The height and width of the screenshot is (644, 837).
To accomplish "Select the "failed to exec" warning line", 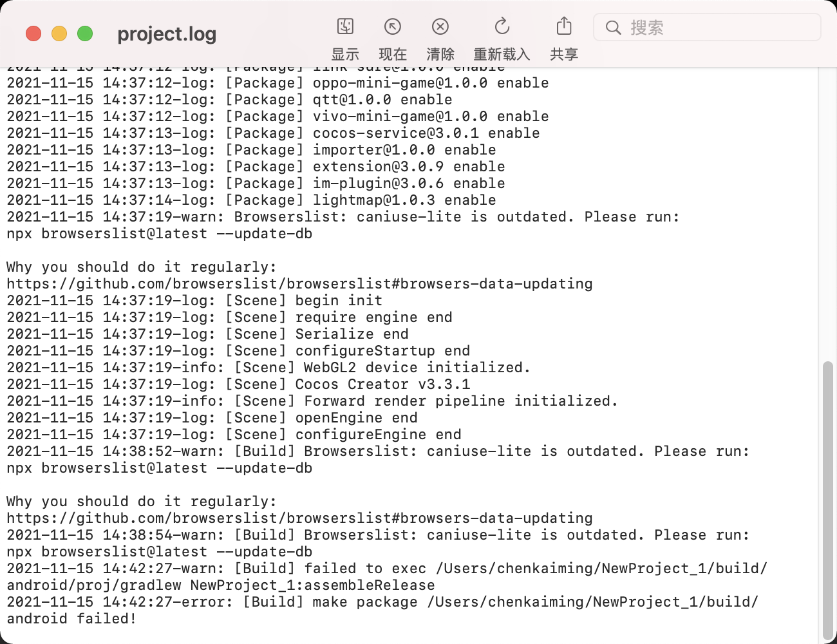I will point(386,569).
